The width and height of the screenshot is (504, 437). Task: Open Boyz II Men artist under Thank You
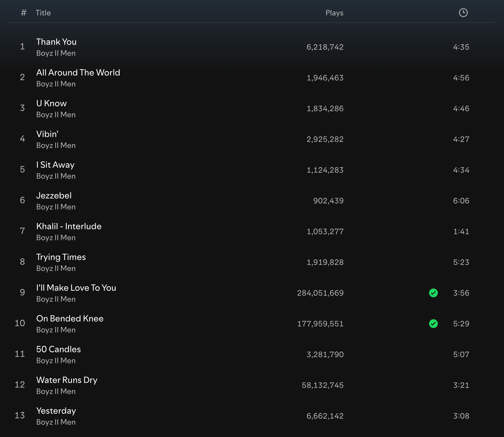(56, 53)
